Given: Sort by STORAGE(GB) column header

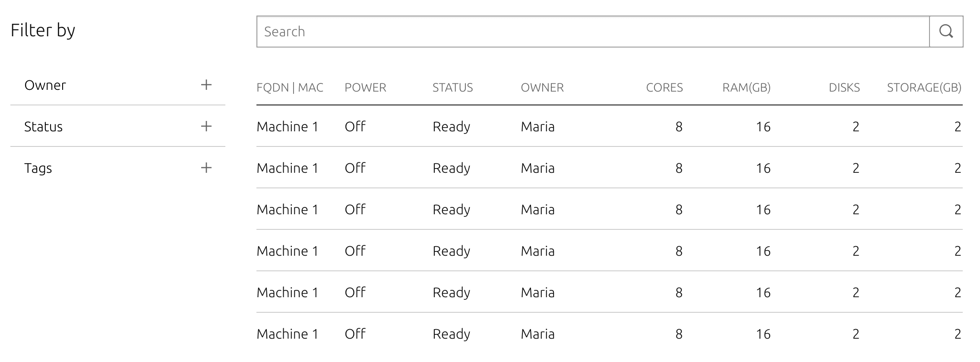Looking at the screenshot, I should click(x=924, y=88).
